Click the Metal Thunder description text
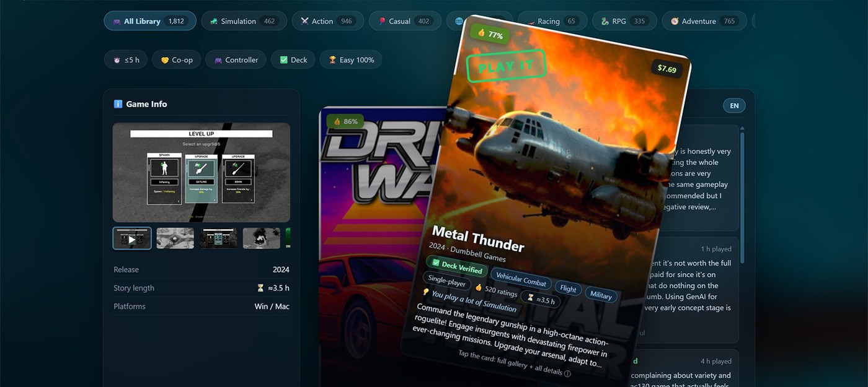 (511, 336)
